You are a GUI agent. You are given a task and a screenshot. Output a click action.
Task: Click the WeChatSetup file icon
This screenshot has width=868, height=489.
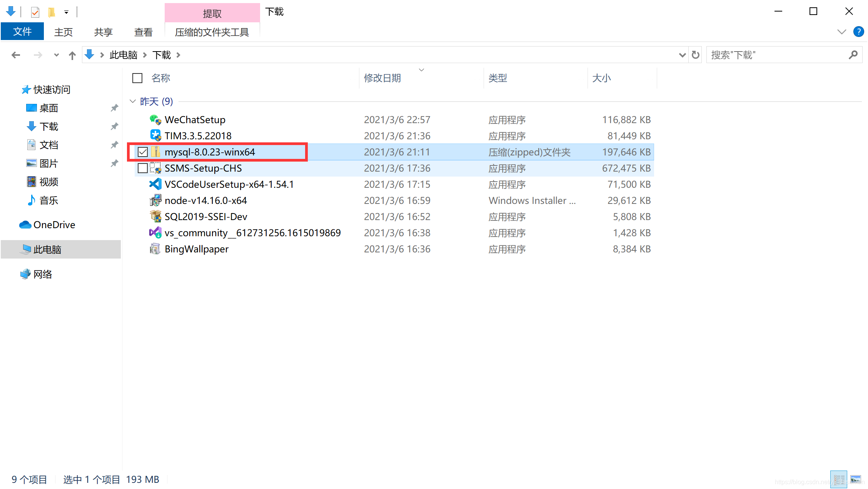[x=155, y=120]
